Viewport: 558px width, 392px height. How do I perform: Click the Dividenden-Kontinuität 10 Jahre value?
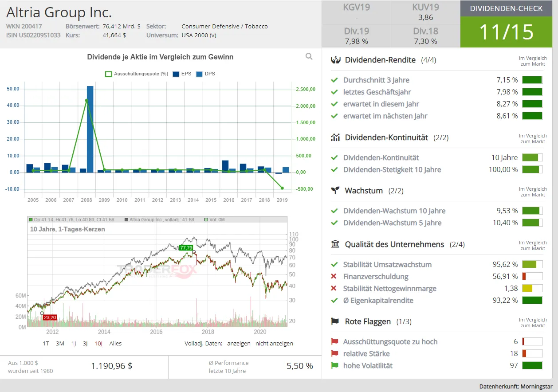pos(504,157)
